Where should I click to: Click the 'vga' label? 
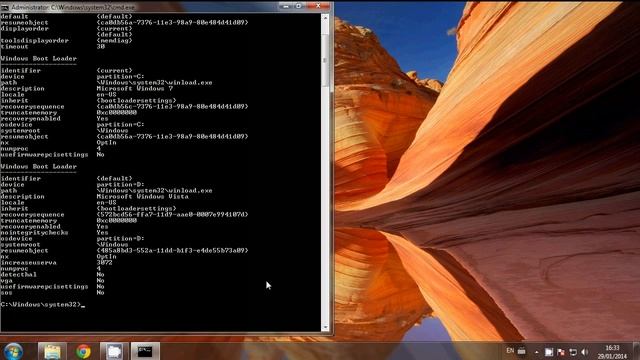[7, 280]
